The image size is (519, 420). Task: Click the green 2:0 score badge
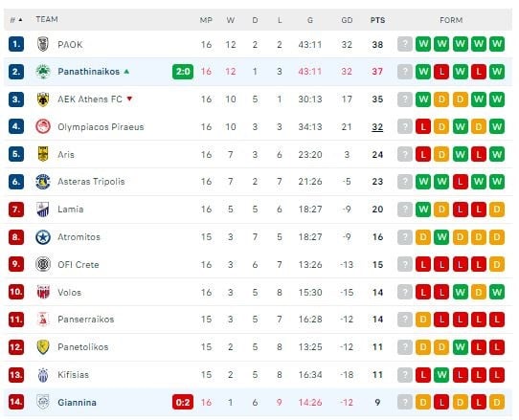click(x=183, y=72)
